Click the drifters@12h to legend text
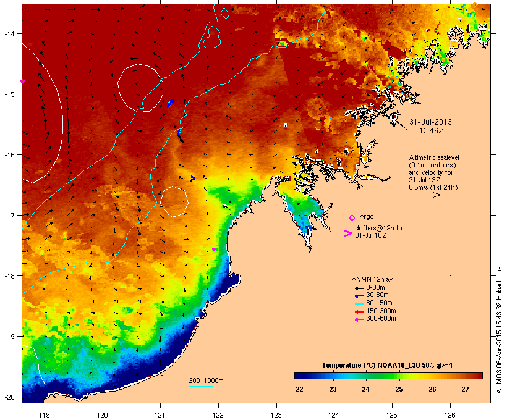 pyautogui.click(x=378, y=228)
